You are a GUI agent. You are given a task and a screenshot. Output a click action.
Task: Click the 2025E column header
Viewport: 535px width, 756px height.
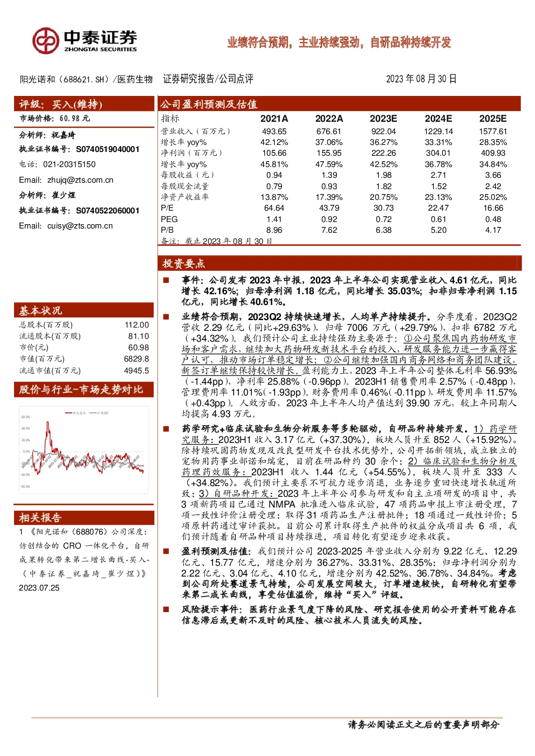[x=493, y=119]
